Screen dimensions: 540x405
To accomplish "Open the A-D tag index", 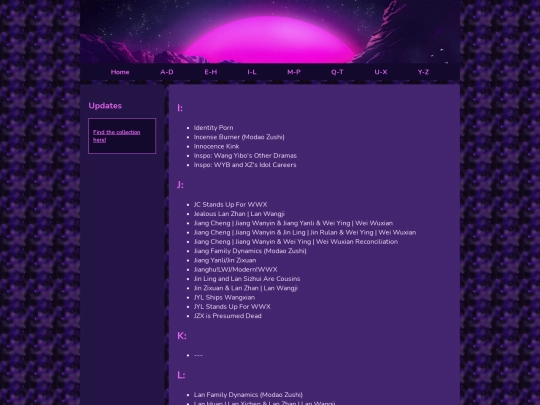I will pos(167,72).
